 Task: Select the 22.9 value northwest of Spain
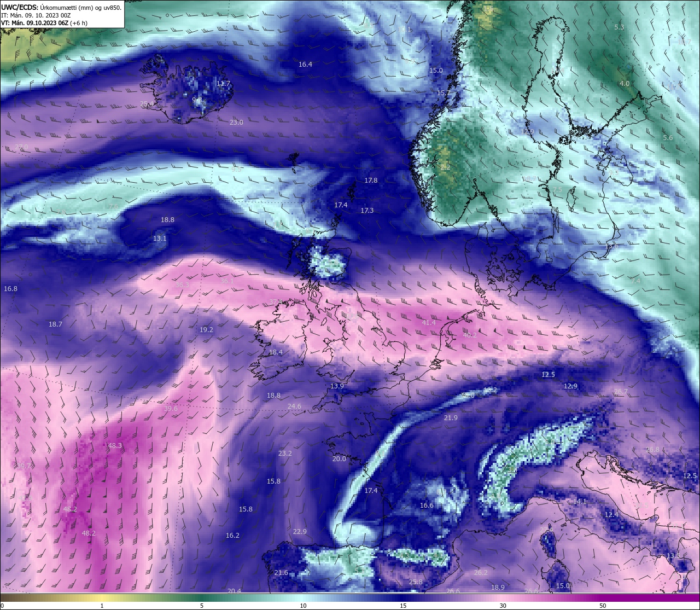[x=300, y=532]
